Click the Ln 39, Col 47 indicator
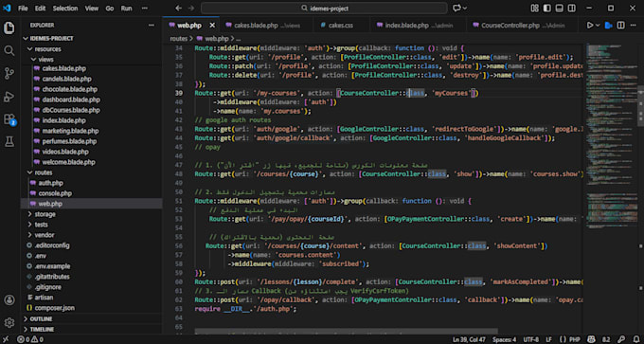644x344 pixels. [469, 339]
